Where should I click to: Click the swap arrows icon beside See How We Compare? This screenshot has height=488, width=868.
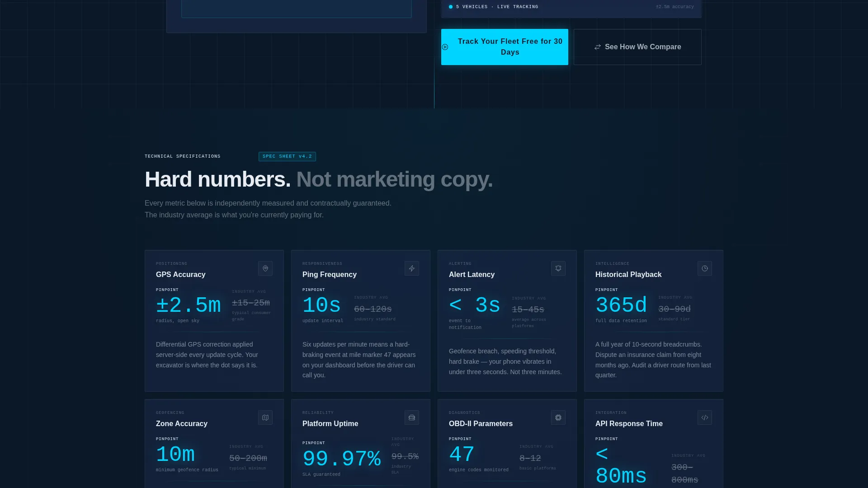[598, 47]
